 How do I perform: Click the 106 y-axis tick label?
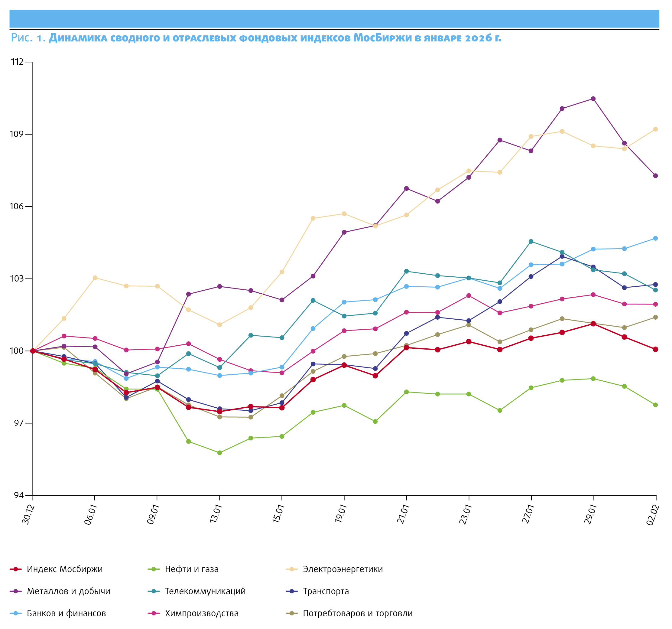tap(17, 206)
